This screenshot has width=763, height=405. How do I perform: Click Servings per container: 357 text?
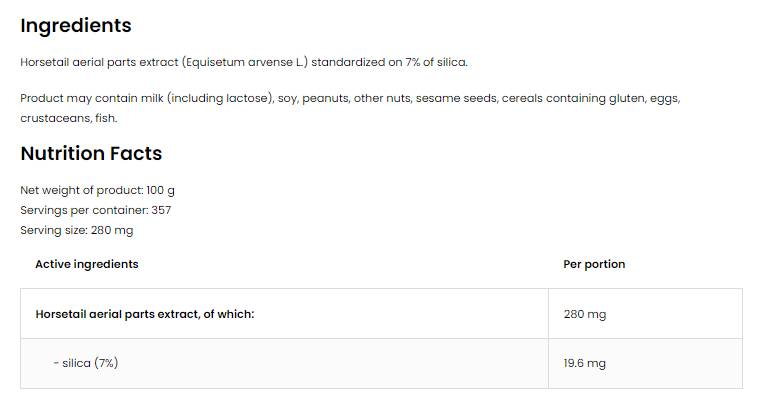pos(96,210)
